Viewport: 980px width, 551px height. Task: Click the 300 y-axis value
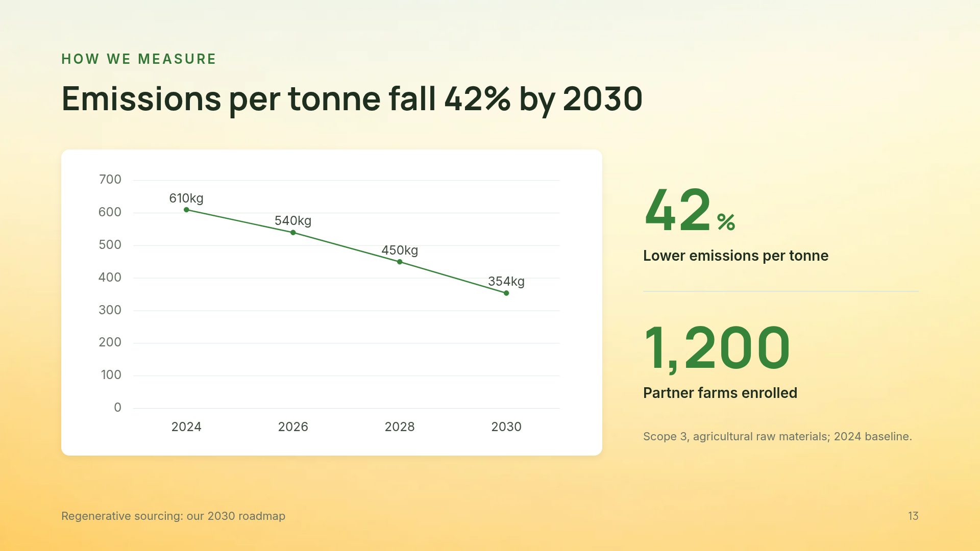click(110, 310)
